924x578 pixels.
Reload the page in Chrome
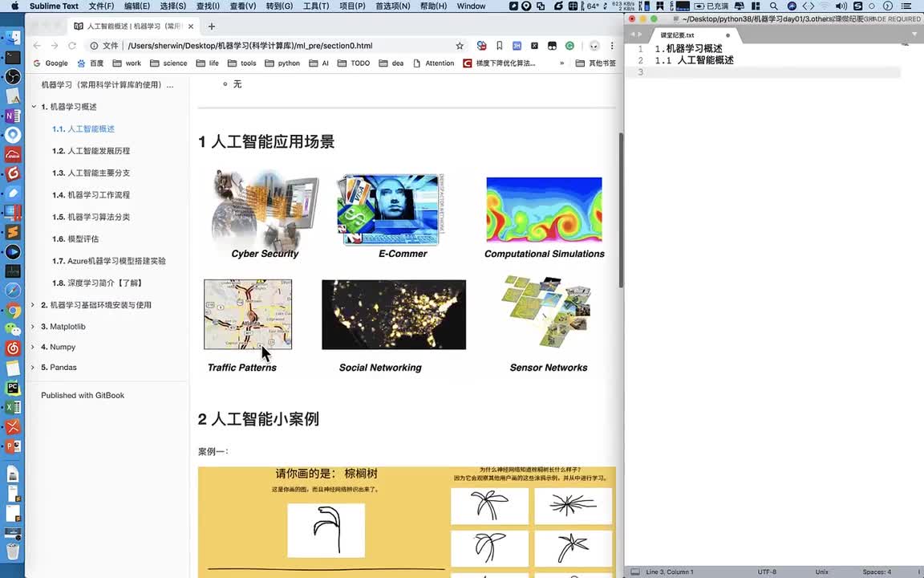click(x=72, y=46)
